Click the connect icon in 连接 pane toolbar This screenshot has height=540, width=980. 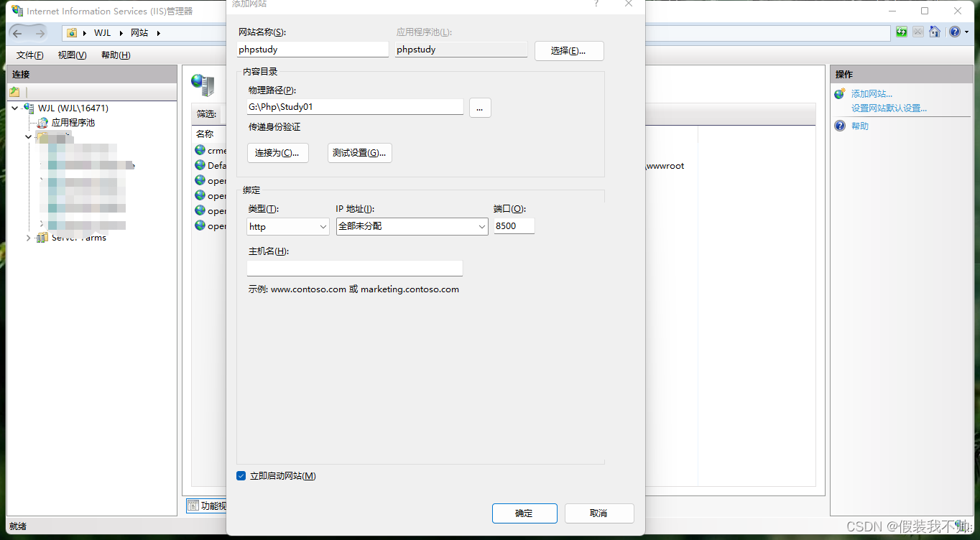pyautogui.click(x=14, y=92)
